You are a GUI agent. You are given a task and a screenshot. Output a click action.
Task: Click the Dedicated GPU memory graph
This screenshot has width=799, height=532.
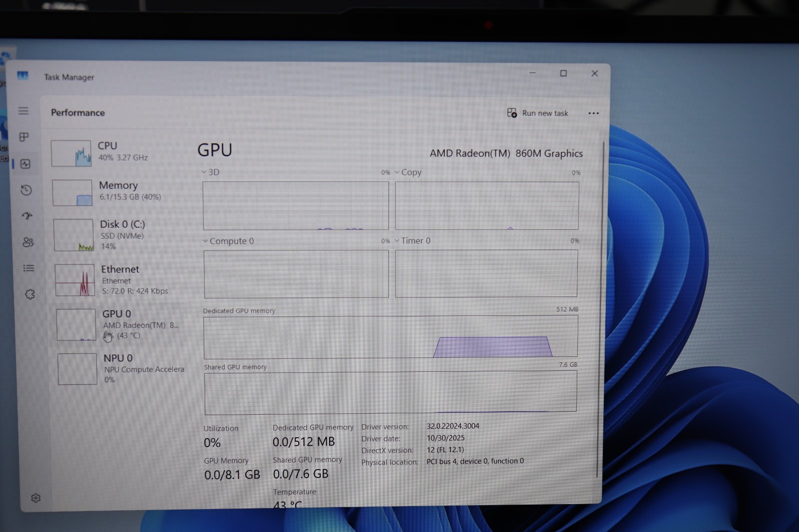(x=391, y=337)
